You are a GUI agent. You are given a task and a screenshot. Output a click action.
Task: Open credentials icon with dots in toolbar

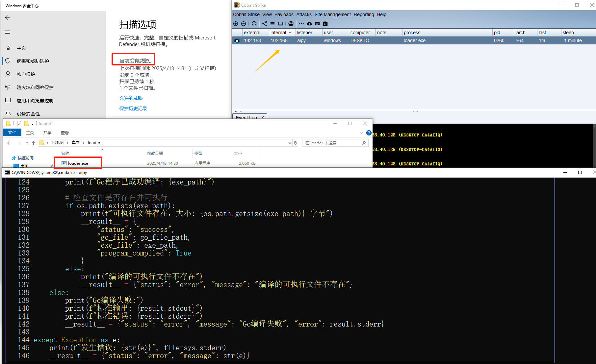[301, 24]
